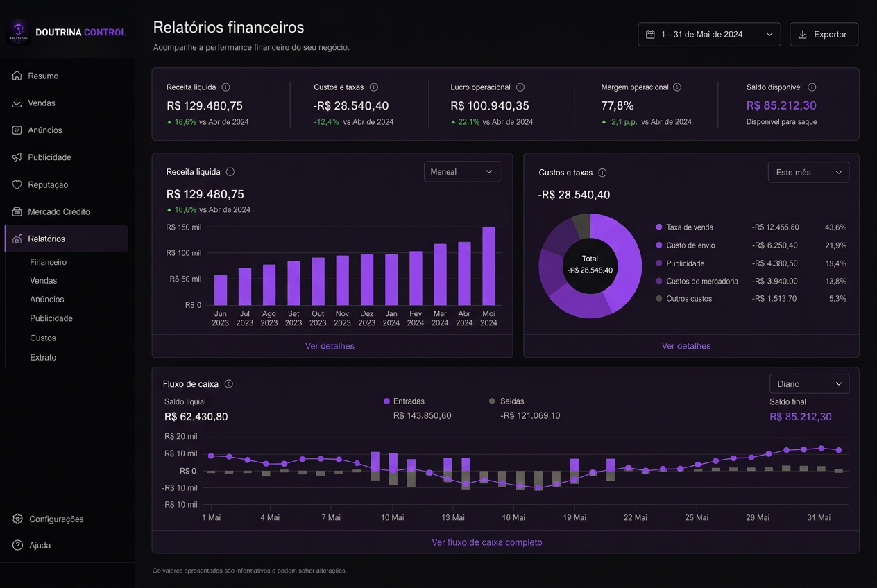Click info icon in Receita líquida chart card
The width and height of the screenshot is (877, 588).
coord(230,172)
